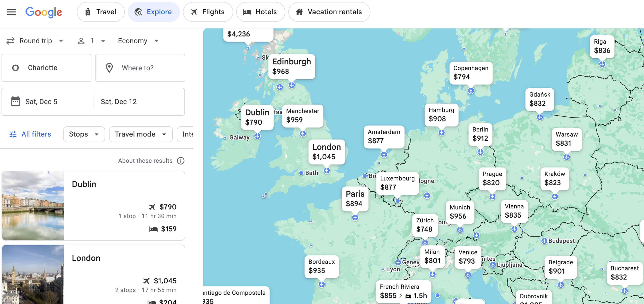This screenshot has height=304, width=644.
Task: Pick the Prague $820 map label
Action: coord(493,179)
